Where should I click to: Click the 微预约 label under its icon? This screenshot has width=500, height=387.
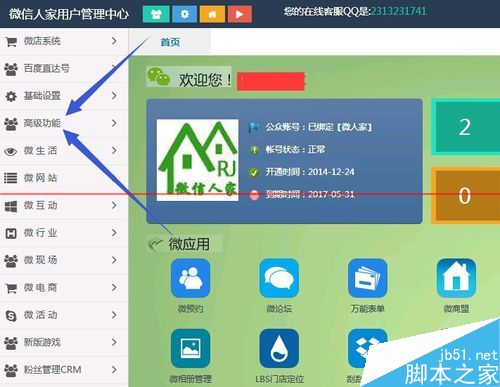[190, 309]
